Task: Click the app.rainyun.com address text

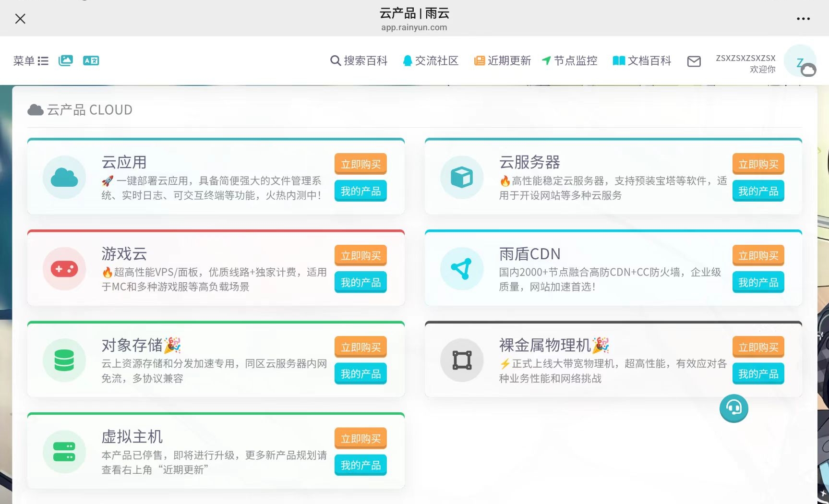Action: (414, 27)
